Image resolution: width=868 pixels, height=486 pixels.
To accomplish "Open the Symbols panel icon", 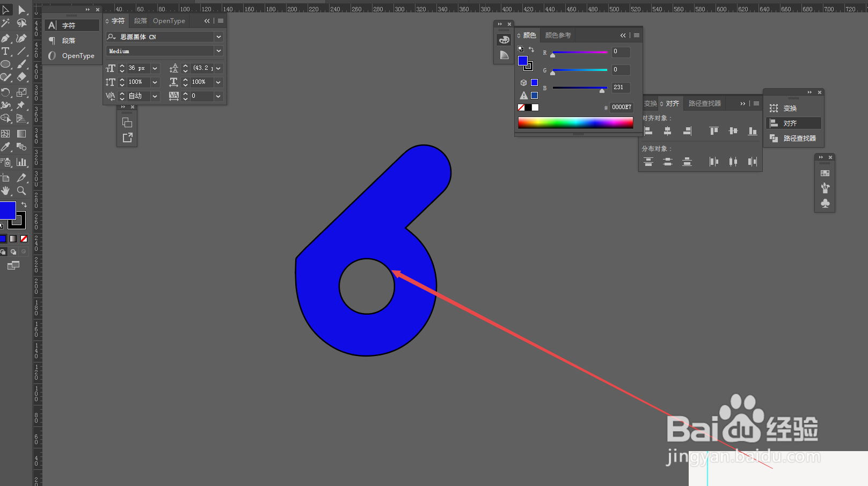I will click(x=825, y=203).
